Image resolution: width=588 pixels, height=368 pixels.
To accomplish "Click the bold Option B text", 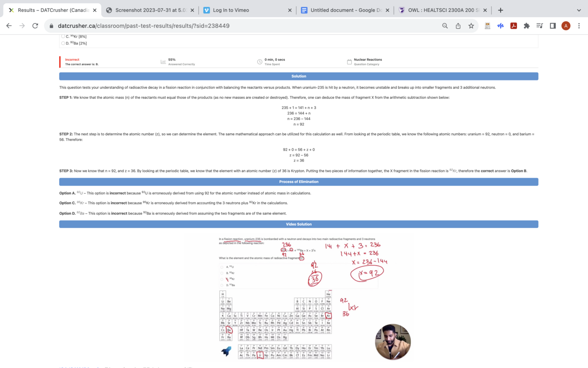I will (519, 171).
